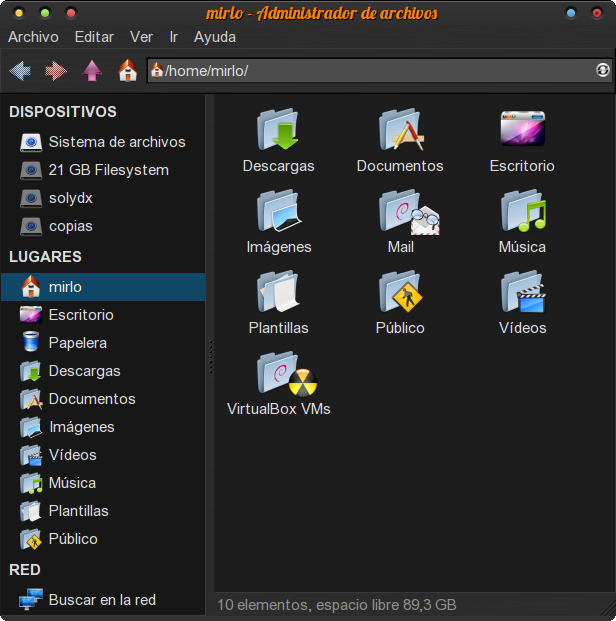Screen dimensions: 616x621
Task: Open the copias device in sidebar
Action: click(103, 226)
